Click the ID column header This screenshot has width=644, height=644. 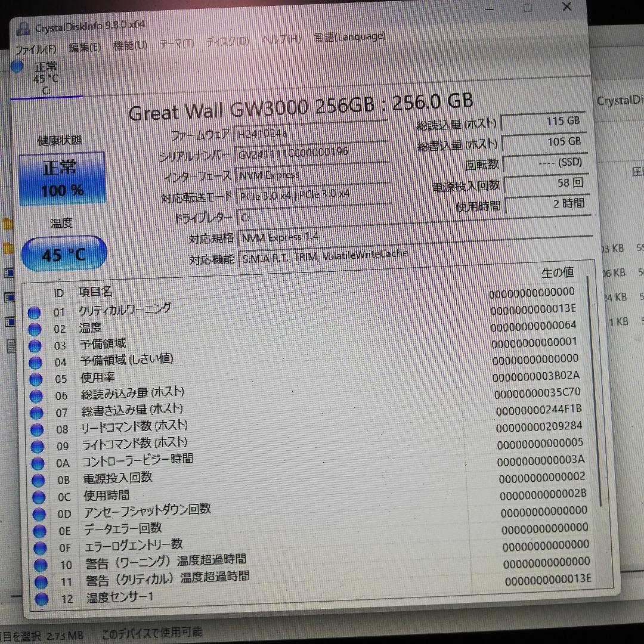58,293
